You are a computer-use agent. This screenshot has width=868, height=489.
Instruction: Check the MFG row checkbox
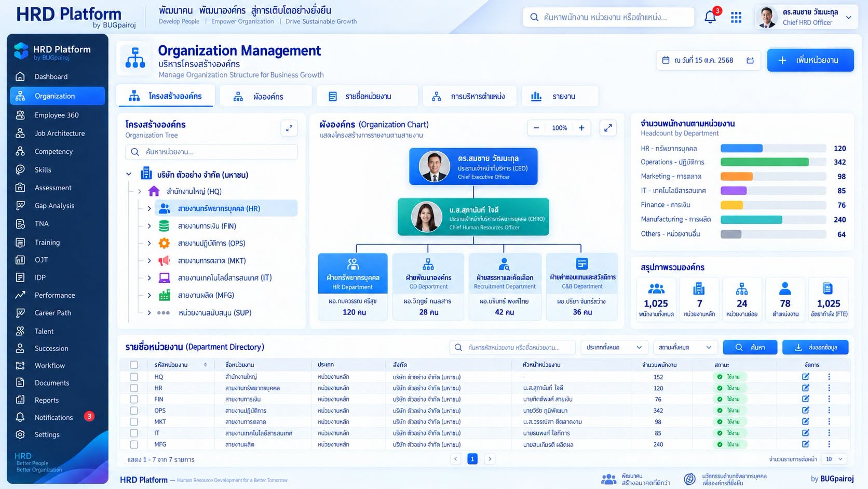134,444
